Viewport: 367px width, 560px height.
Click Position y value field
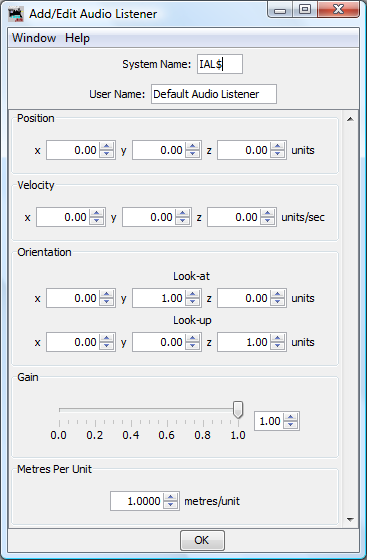(159, 150)
